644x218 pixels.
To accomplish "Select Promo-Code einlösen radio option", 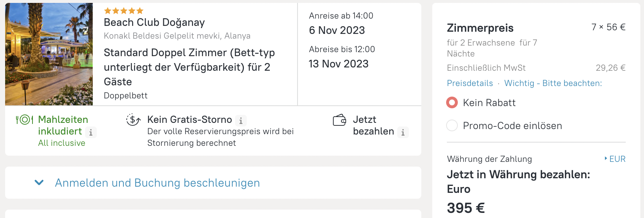I will click(x=452, y=125).
